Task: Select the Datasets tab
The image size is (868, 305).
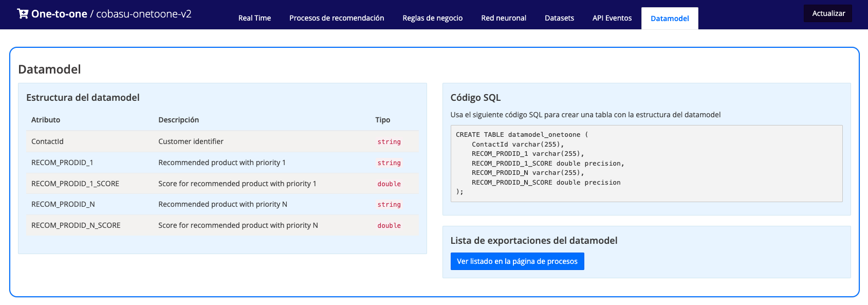Action: tap(559, 18)
